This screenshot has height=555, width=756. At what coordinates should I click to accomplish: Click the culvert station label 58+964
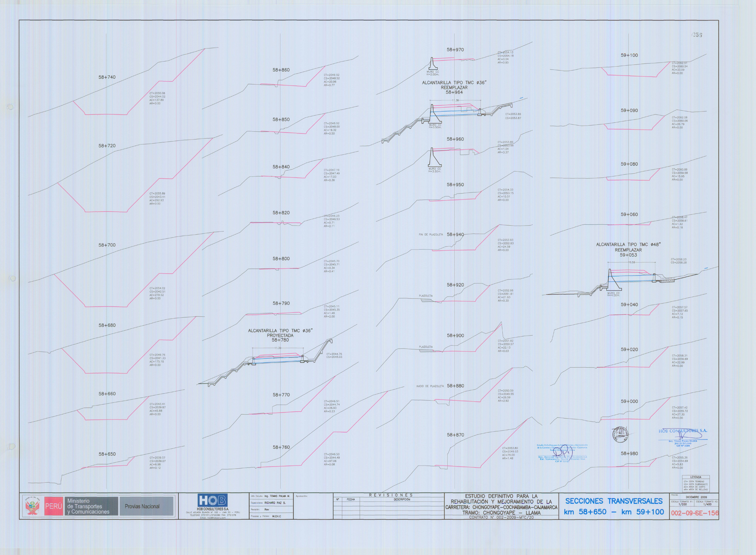454,92
